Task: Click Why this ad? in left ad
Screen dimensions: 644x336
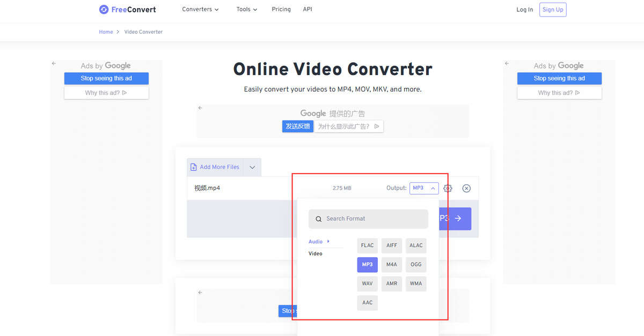Action: pyautogui.click(x=106, y=93)
